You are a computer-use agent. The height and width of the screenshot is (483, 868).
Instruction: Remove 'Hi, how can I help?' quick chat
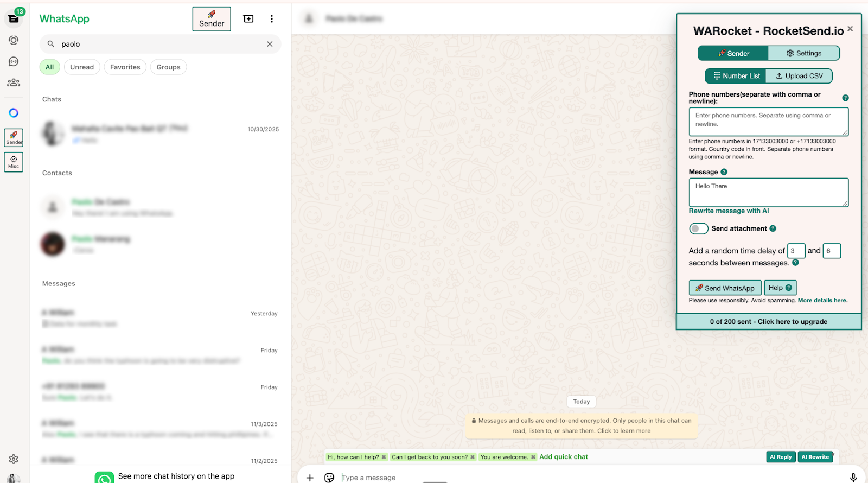384,457
